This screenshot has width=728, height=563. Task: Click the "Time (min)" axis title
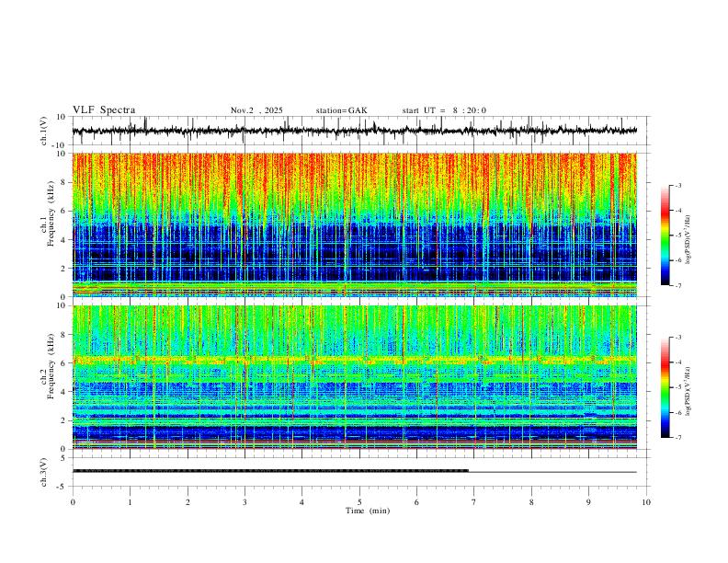[x=368, y=511]
